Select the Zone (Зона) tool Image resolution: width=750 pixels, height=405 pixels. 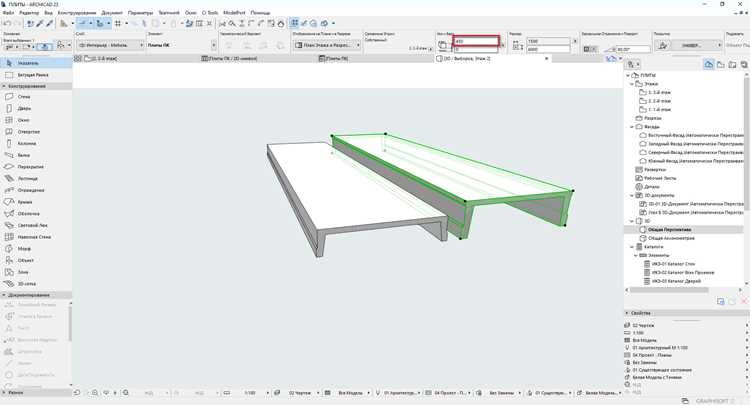(x=36, y=272)
